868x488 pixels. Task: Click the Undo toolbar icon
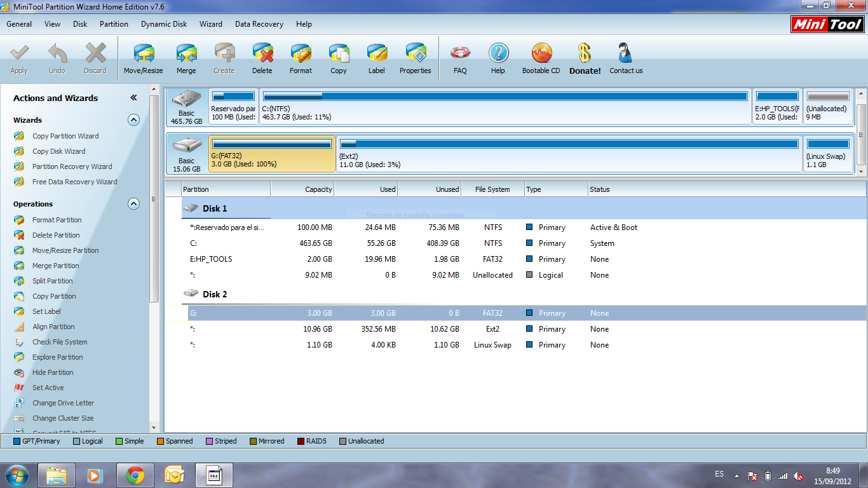pyautogui.click(x=57, y=53)
